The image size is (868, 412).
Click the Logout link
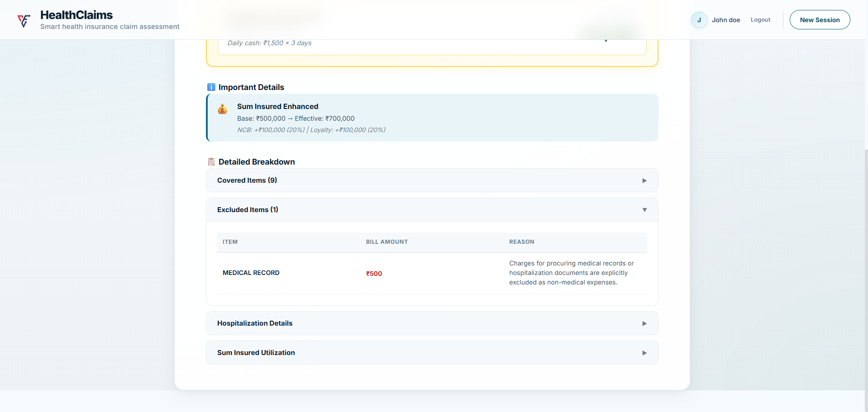(760, 20)
